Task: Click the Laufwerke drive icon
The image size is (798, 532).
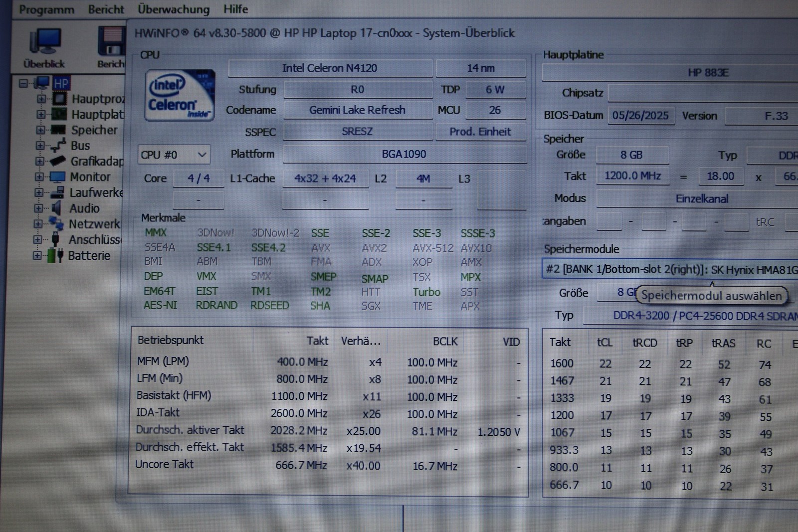Action: [57, 192]
